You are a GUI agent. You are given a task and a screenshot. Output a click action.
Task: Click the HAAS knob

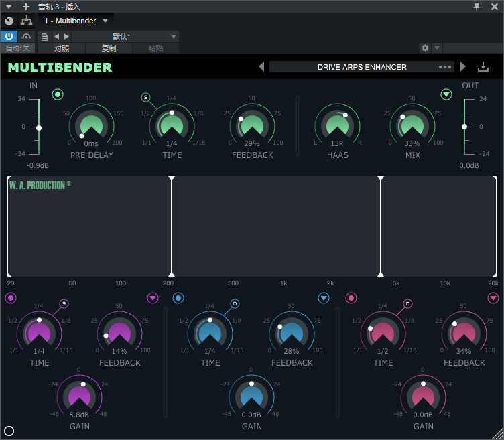[x=337, y=126]
